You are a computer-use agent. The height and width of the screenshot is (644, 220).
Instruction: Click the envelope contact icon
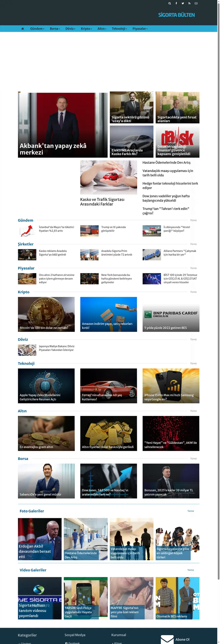click(196, 3)
